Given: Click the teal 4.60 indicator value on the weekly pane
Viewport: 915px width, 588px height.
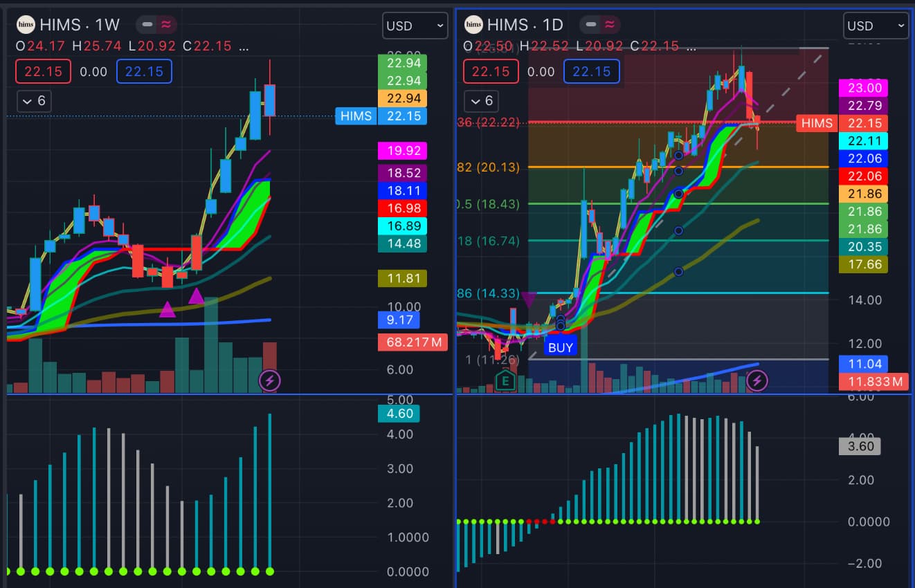Looking at the screenshot, I should [x=399, y=414].
